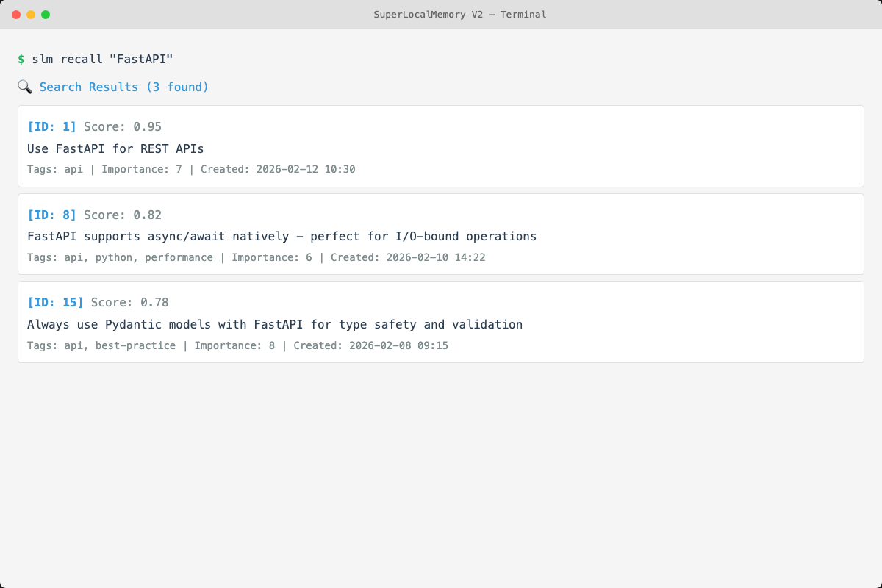Viewport: 882px width, 588px height.
Task: Click the Search Results (3 found) heading
Action: coord(123,87)
